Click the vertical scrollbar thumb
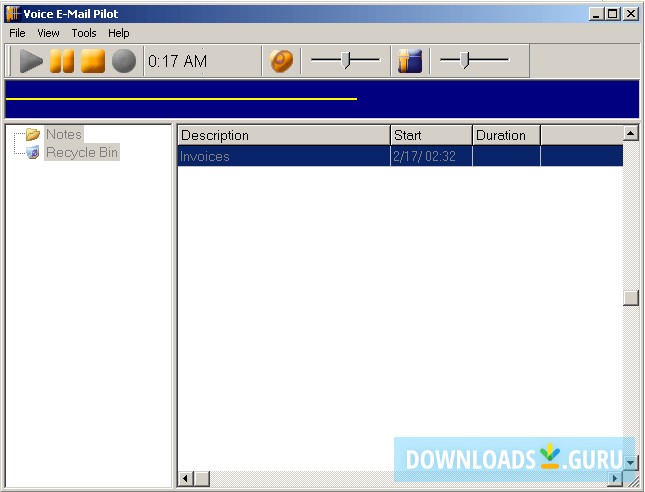 pos(631,298)
